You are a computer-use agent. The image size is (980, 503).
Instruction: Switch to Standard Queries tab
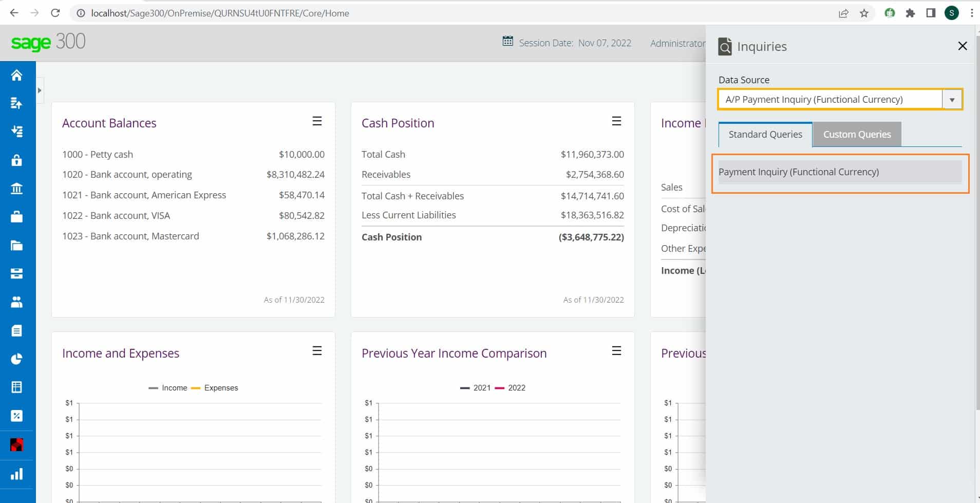tap(765, 135)
